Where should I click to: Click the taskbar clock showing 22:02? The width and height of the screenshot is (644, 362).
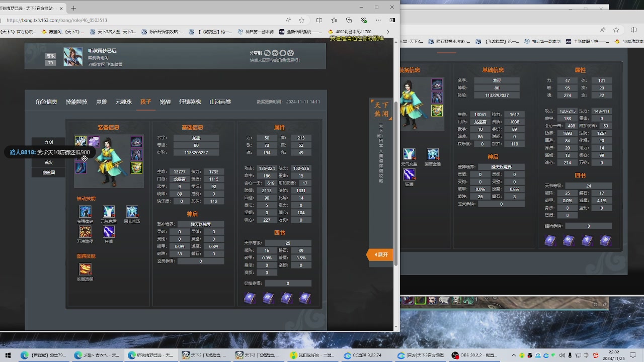[614, 355]
